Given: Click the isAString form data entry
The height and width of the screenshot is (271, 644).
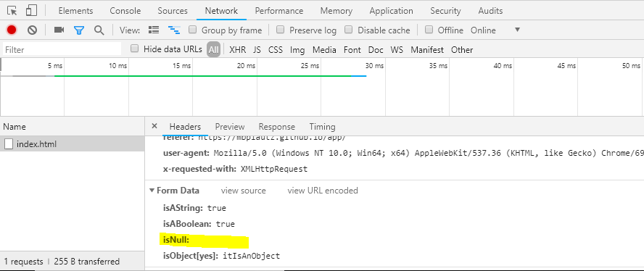Looking at the screenshot, I should point(194,208).
